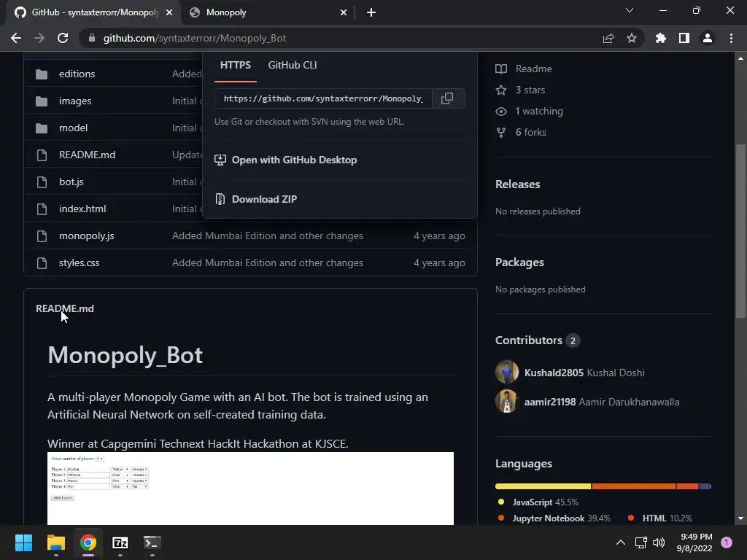Open monopoly.js commit message link
The width and height of the screenshot is (747, 560).
(x=267, y=236)
